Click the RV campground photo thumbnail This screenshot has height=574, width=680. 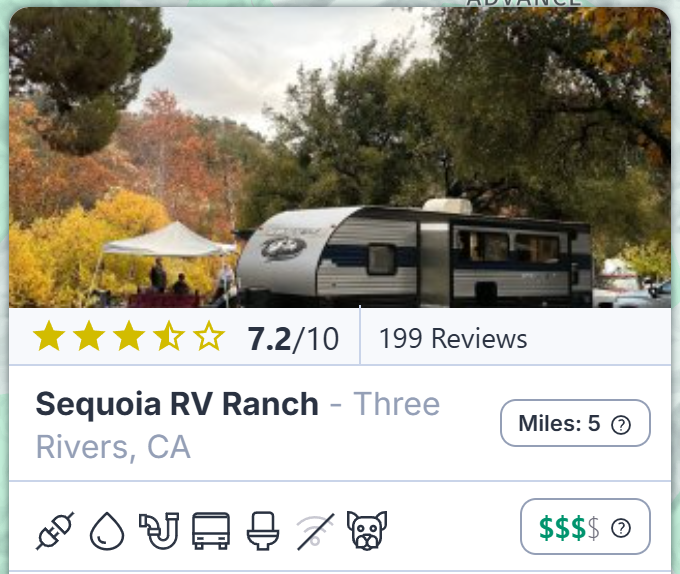pyautogui.click(x=340, y=157)
